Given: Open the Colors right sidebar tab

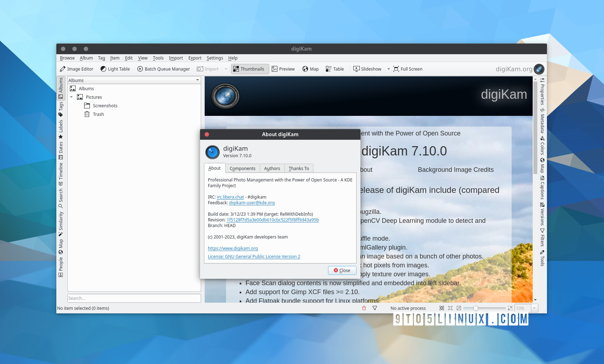Looking at the screenshot, I should tap(542, 145).
